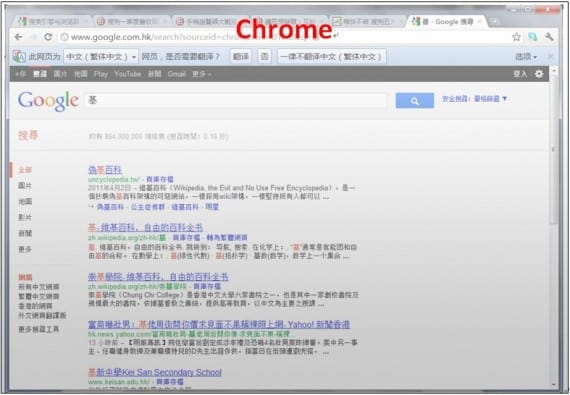The height and width of the screenshot is (395, 570).
Task: Select 地圖 maps filter in left sidebar
Action: [x=25, y=202]
